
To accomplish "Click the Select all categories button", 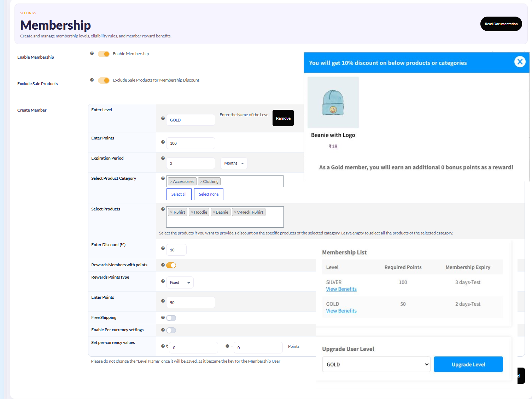I will pos(179,194).
